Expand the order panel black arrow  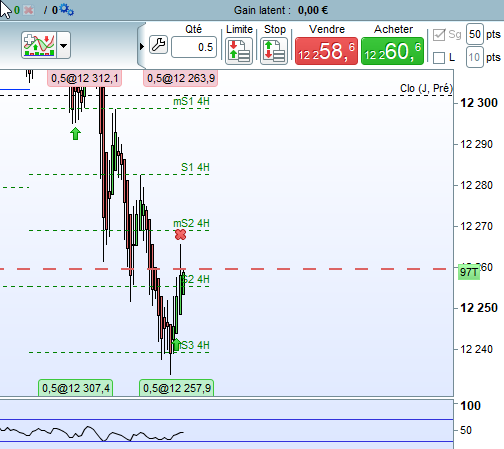(x=142, y=46)
